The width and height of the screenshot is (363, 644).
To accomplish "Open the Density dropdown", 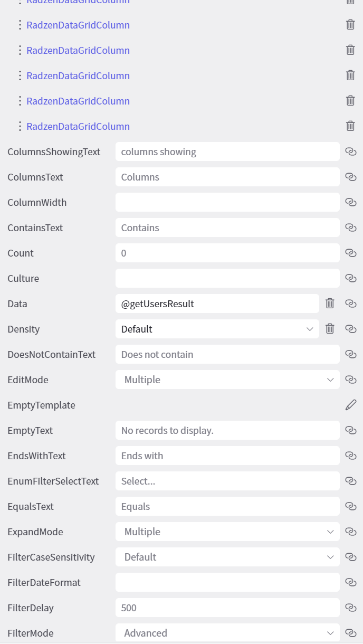I will click(310, 329).
